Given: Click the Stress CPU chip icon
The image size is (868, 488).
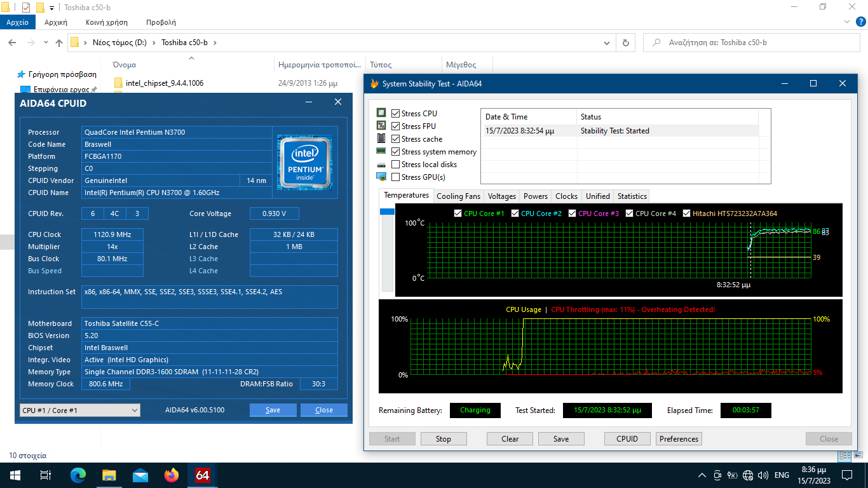Looking at the screenshot, I should click(x=381, y=113).
